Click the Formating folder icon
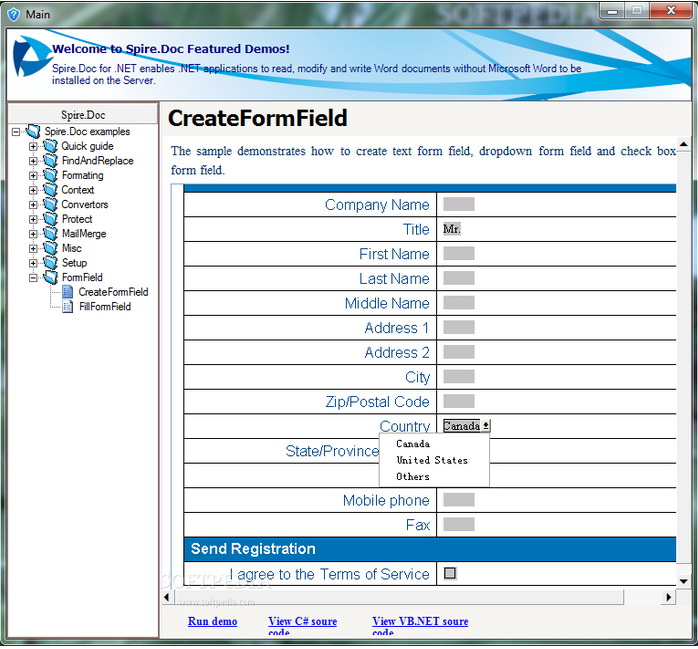 50,175
